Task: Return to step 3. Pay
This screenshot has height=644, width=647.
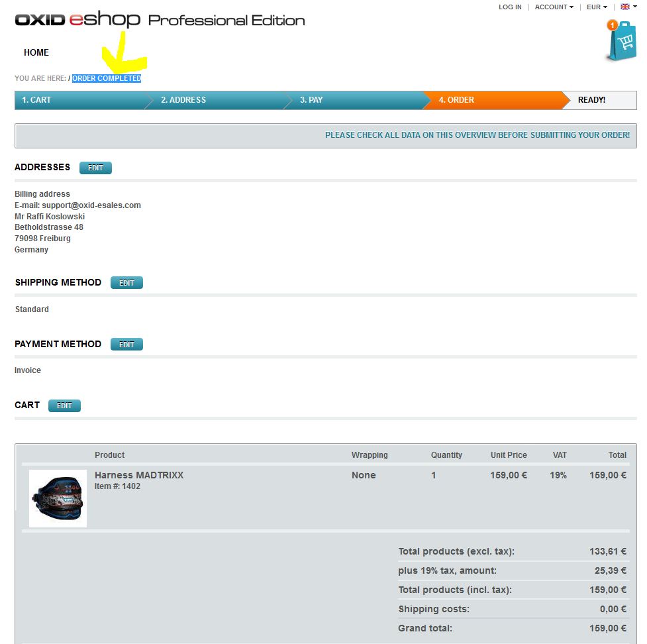Action: point(311,100)
